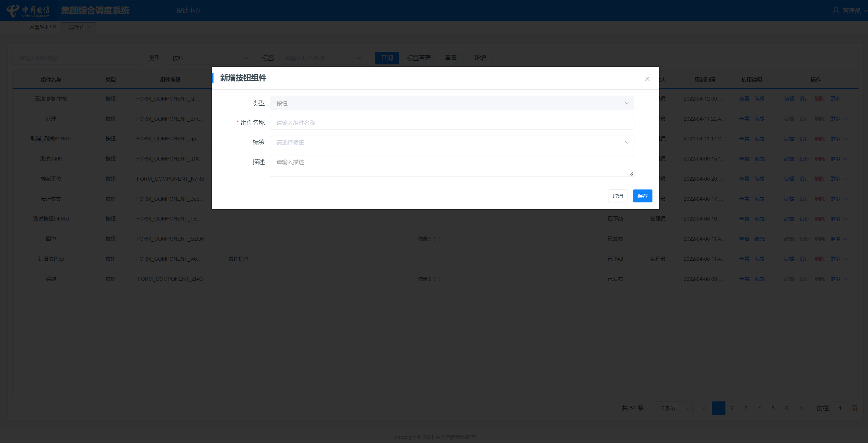Open the 10条/页 page size dropdown
868x443 pixels.
(671, 408)
